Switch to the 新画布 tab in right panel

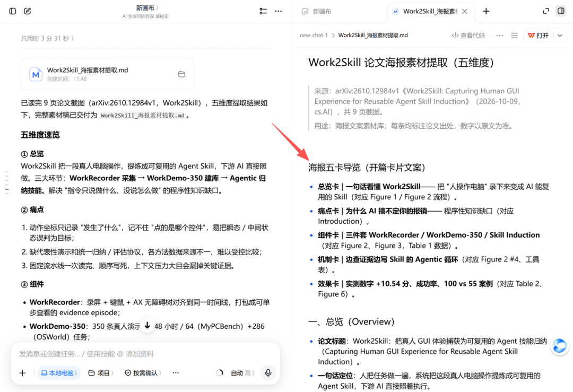click(x=316, y=11)
